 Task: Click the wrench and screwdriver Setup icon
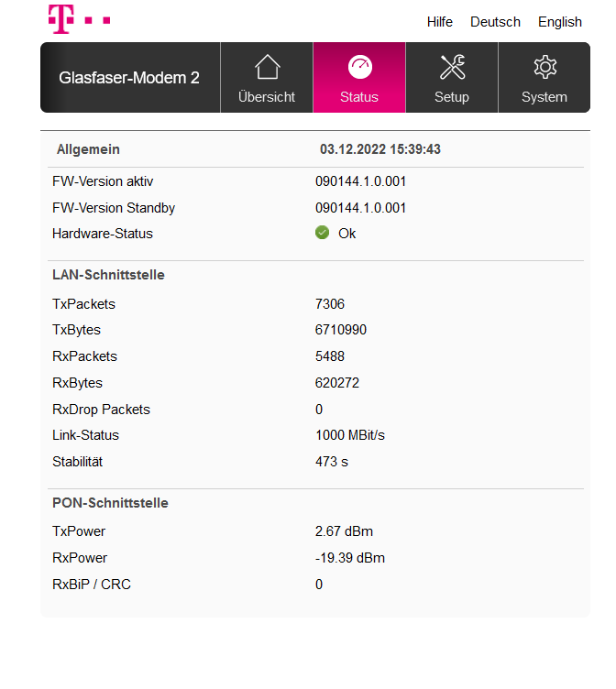coord(453,67)
